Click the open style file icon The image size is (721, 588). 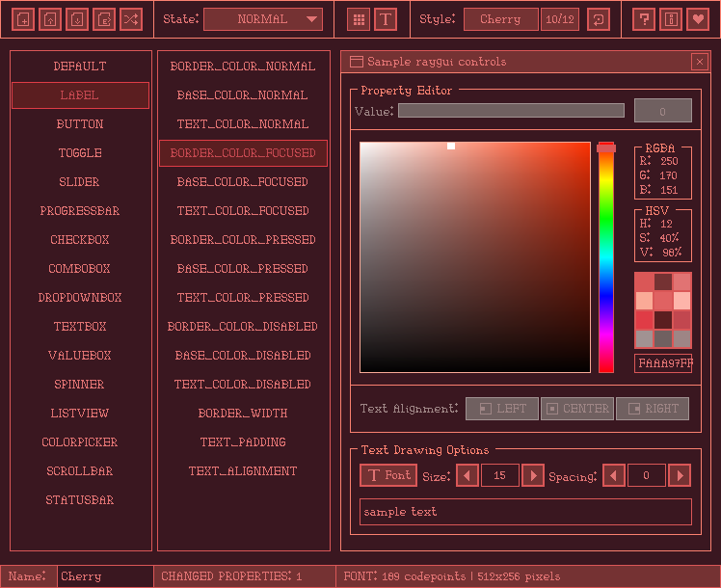50,19
